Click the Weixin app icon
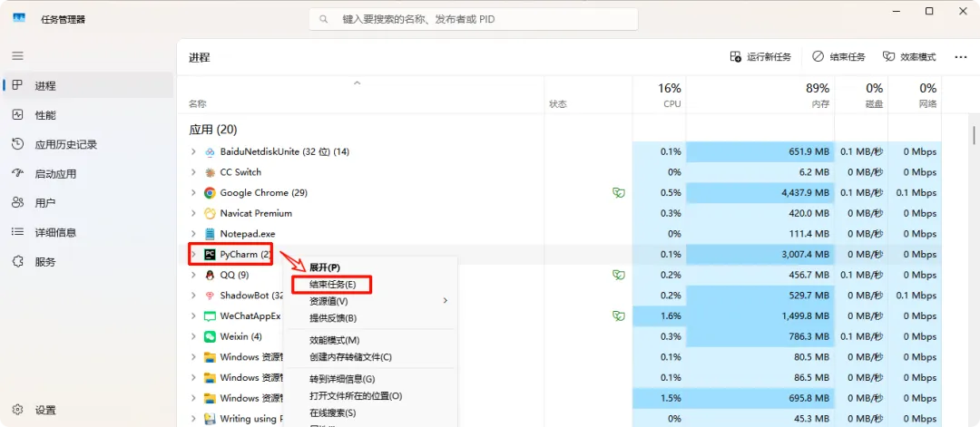This screenshot has height=427, width=980. [210, 337]
